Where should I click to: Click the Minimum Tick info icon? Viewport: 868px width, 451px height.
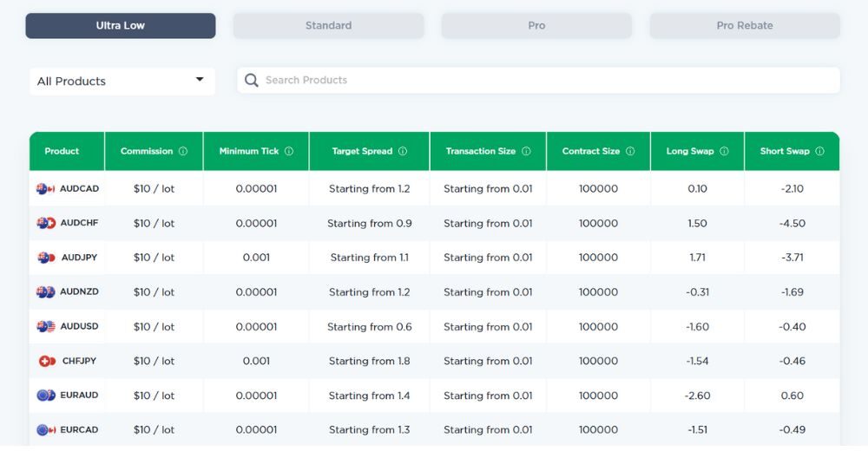(x=289, y=151)
